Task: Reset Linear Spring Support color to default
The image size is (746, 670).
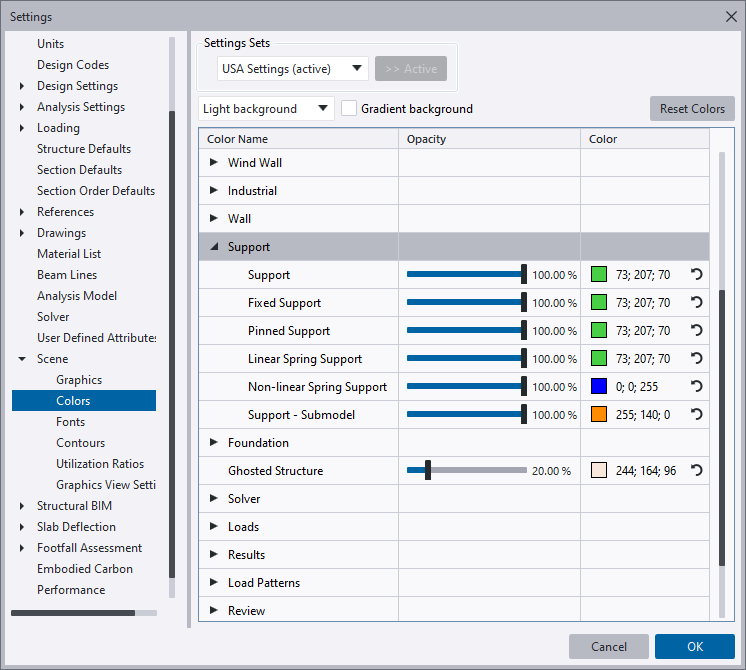Action: coord(697,358)
